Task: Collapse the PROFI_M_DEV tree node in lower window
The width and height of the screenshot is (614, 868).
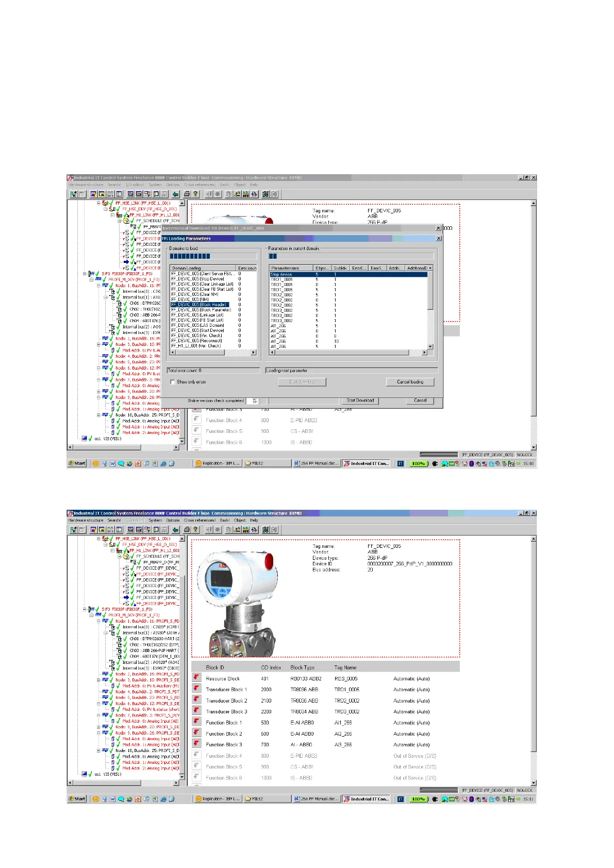Action: pyautogui.click(x=92, y=615)
